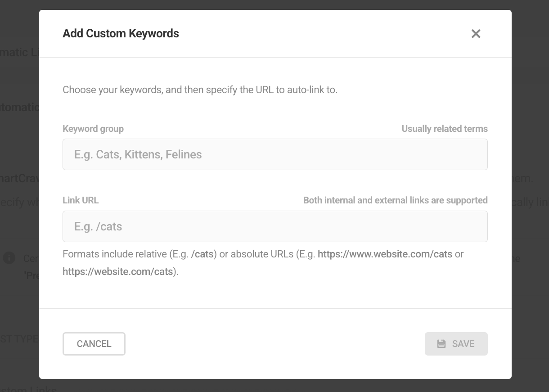Click the Custom Links heading behind the dialog
Screen dimensions: 549x392
[x=28, y=388]
